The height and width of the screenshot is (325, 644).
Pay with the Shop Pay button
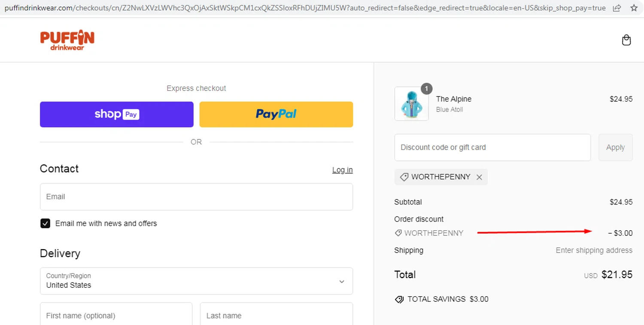click(117, 114)
